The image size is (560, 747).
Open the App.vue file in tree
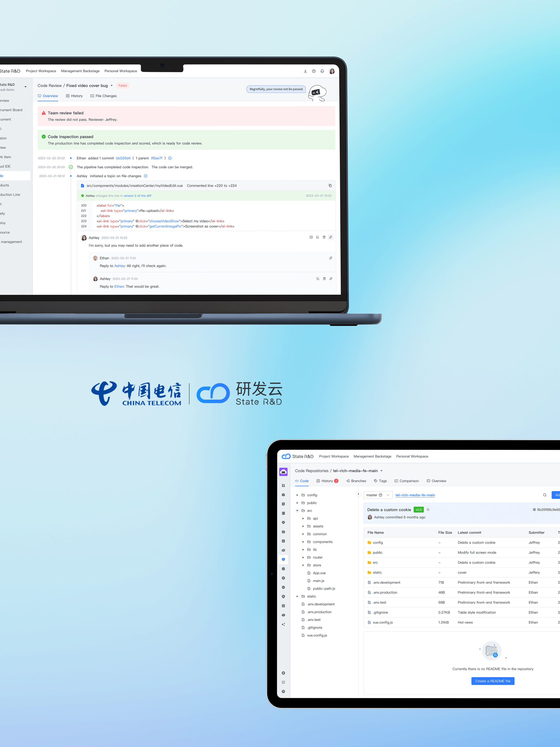pos(317,573)
